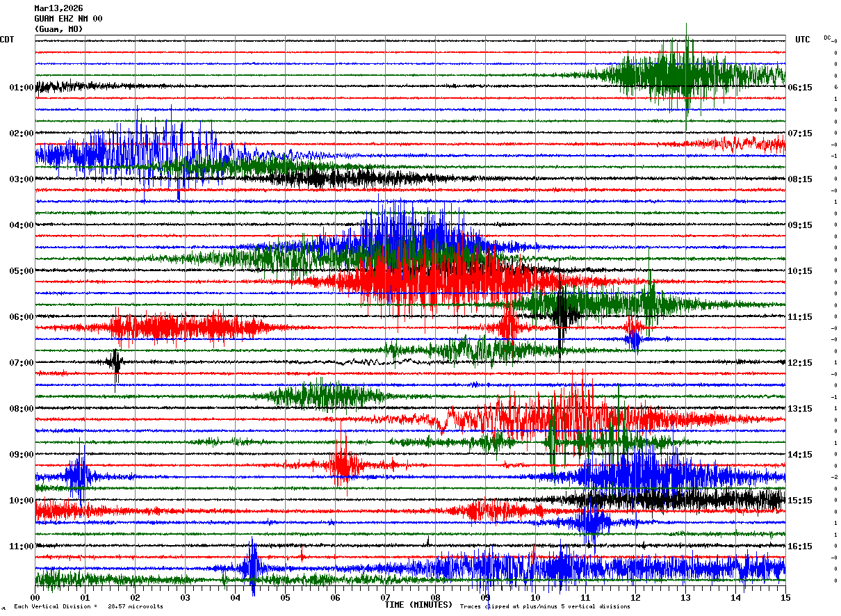
Task: Click the 00 minute tick on the axis
Action: tap(35, 597)
